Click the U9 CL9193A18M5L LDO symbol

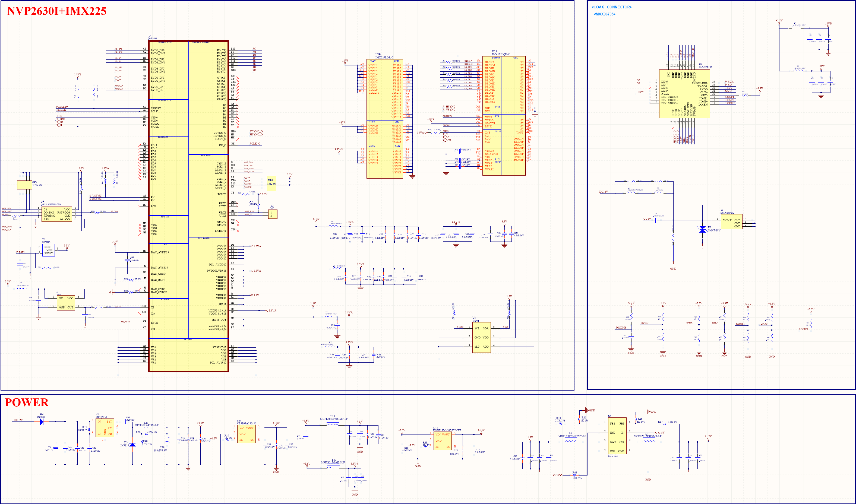(x=247, y=434)
